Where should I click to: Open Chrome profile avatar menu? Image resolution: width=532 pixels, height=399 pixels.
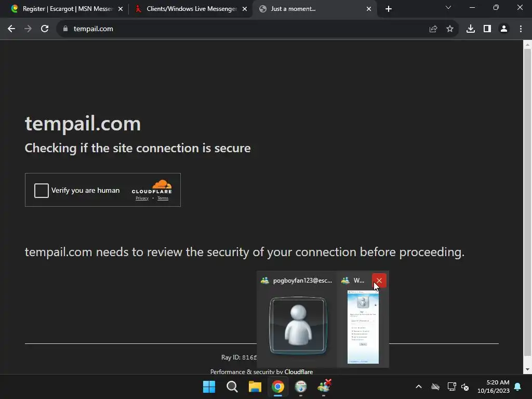tap(504, 29)
